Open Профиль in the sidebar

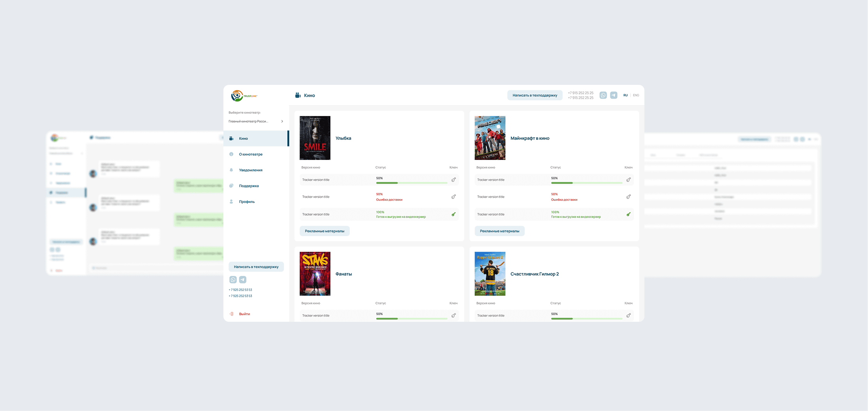click(x=247, y=202)
